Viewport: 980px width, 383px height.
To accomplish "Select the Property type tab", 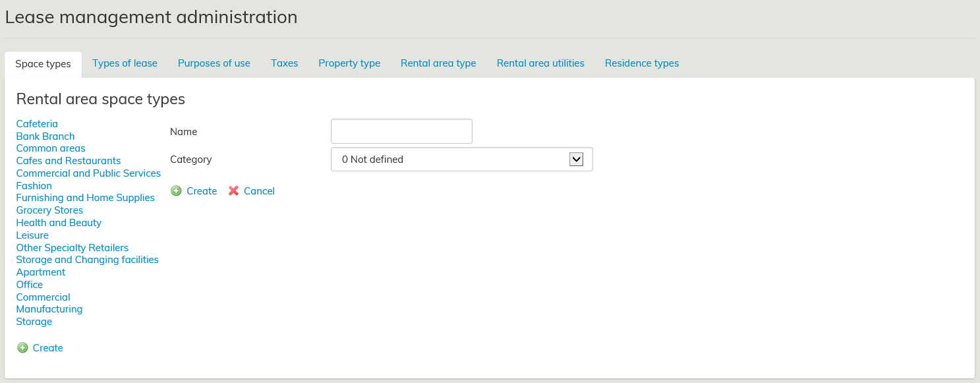I will tap(349, 63).
